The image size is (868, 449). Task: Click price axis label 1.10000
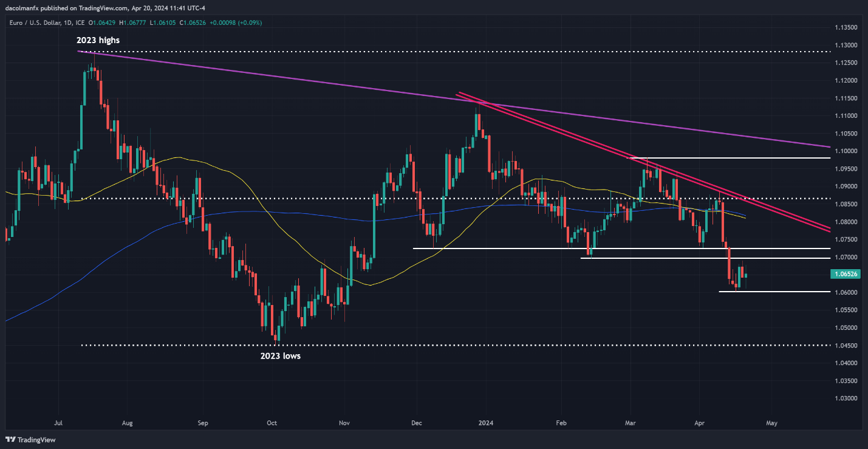[x=846, y=151]
